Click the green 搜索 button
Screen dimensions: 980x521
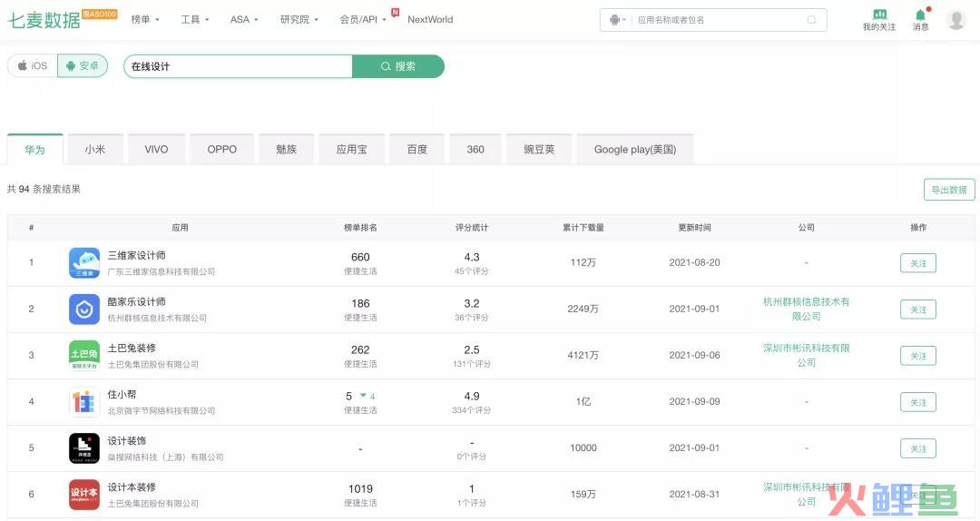398,66
